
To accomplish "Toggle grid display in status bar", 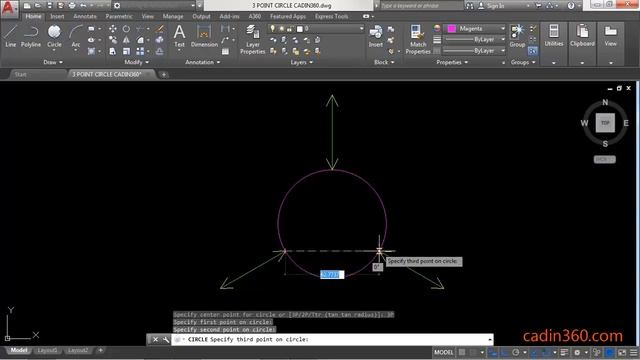I will [462, 352].
